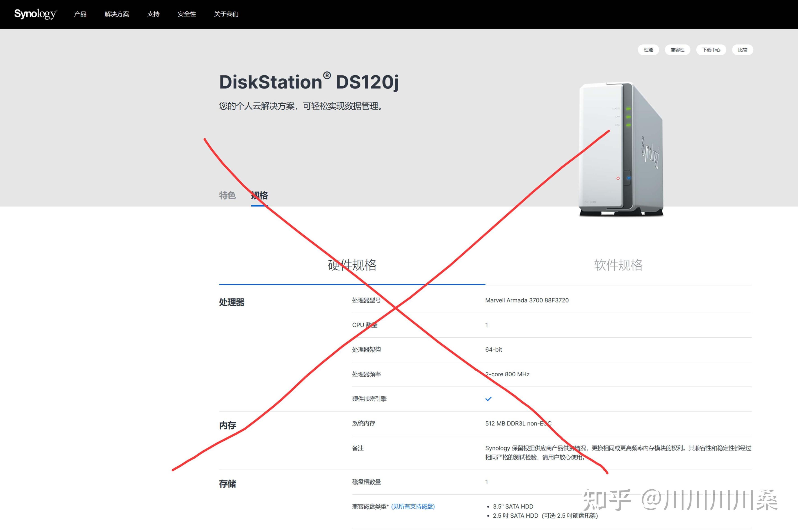The width and height of the screenshot is (798, 532).
Task: Click the Synology logo
Action: [35, 14]
